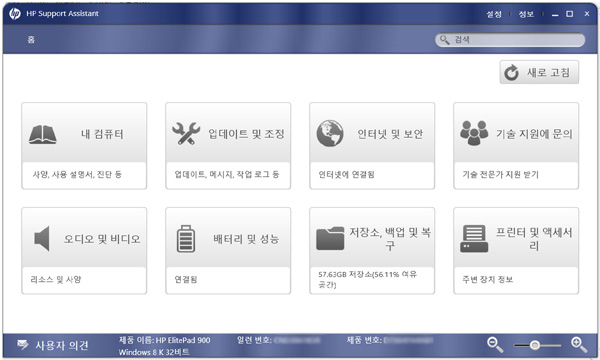Image resolution: width=600 pixels, height=360 pixels.
Task: Open the speaker icon for 오디오 및 비디오
Action: 42,239
